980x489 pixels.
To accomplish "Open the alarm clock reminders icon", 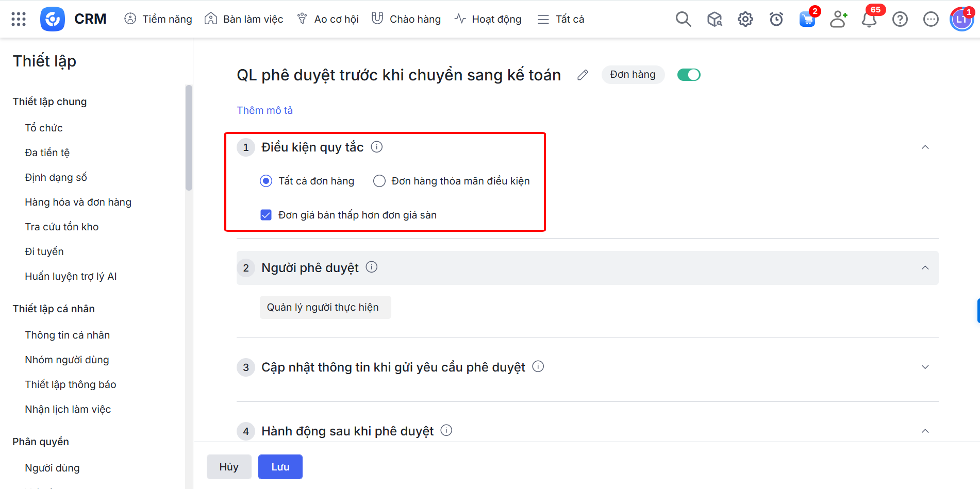I will 776,19.
